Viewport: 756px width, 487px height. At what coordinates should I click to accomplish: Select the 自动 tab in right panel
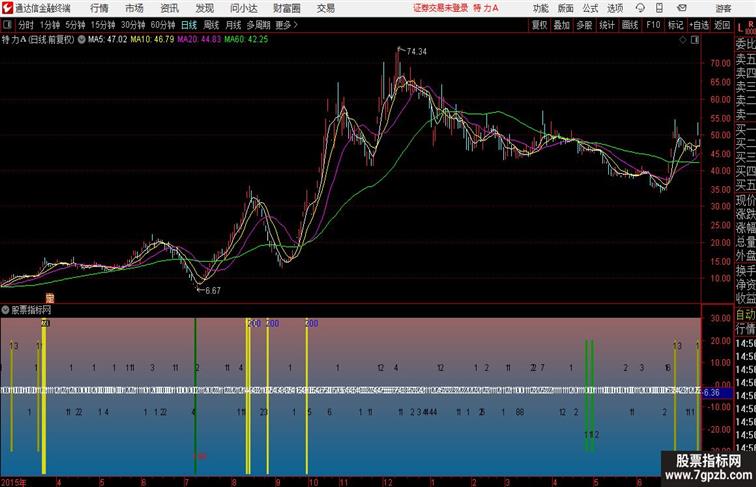(745, 314)
